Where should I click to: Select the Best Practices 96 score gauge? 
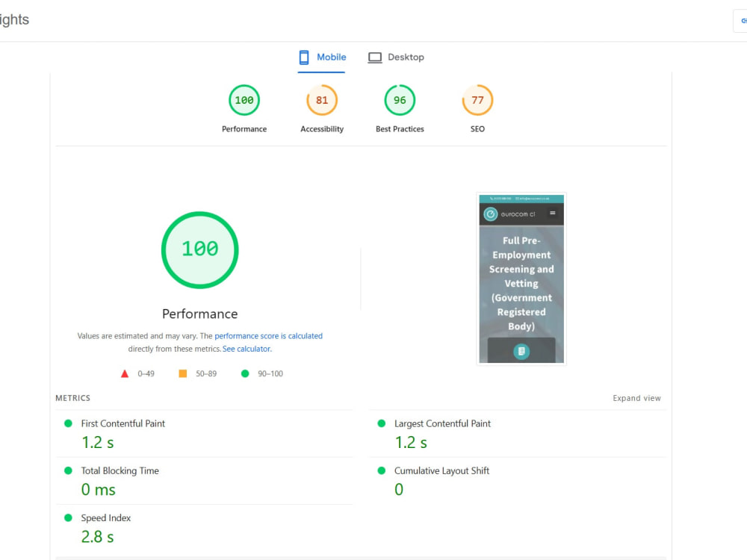[x=400, y=100]
